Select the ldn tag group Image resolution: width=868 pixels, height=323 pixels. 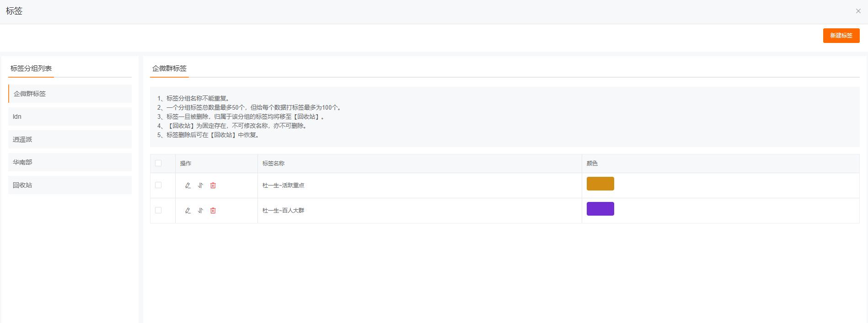point(70,116)
